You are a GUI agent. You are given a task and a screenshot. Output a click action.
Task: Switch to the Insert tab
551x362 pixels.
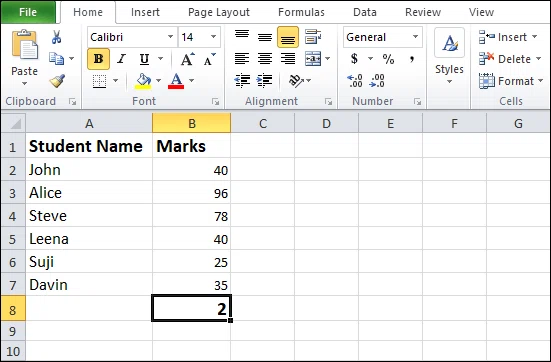pos(145,12)
